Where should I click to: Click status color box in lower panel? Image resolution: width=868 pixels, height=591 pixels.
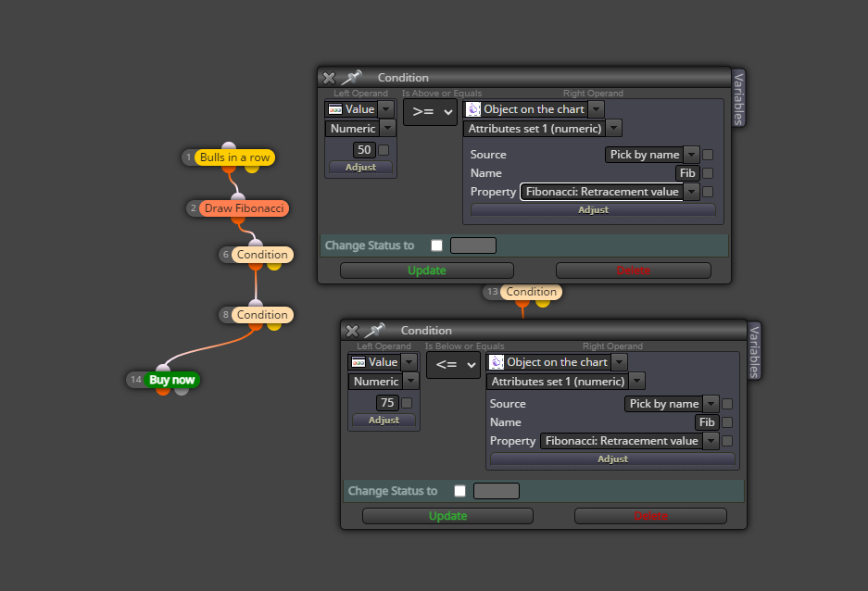497,491
